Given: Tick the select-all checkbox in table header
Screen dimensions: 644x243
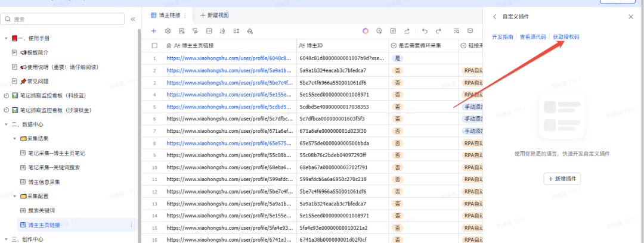Looking at the screenshot, I should point(154,45).
